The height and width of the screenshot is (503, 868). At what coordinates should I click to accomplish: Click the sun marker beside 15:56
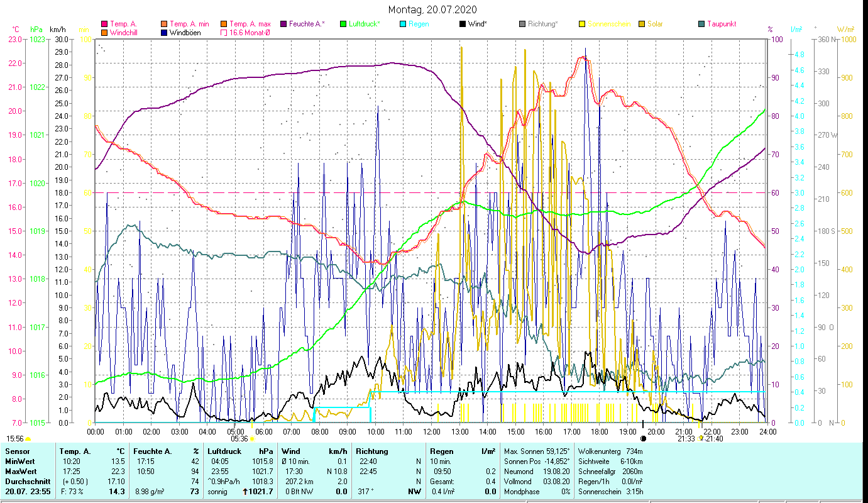click(28, 439)
